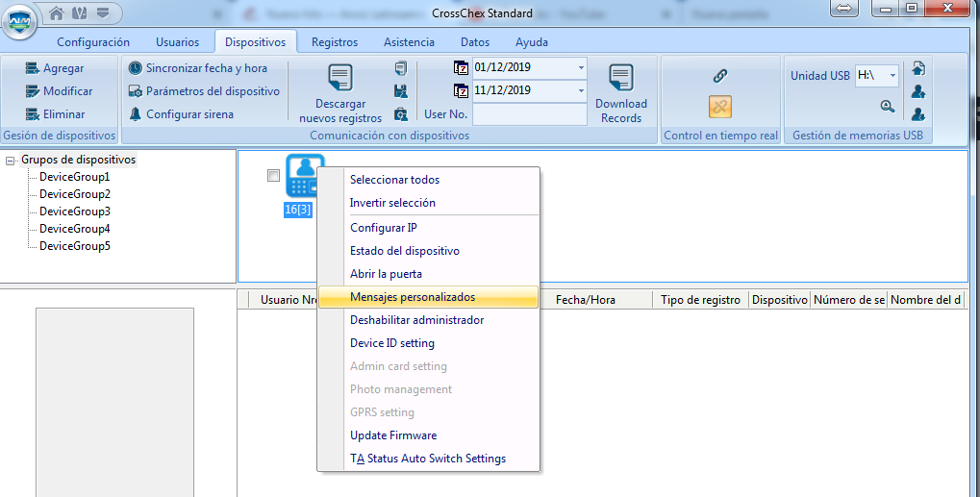Screen dimensions: 980x497
Task: Click the blue chain link connect icon
Action: click(720, 76)
